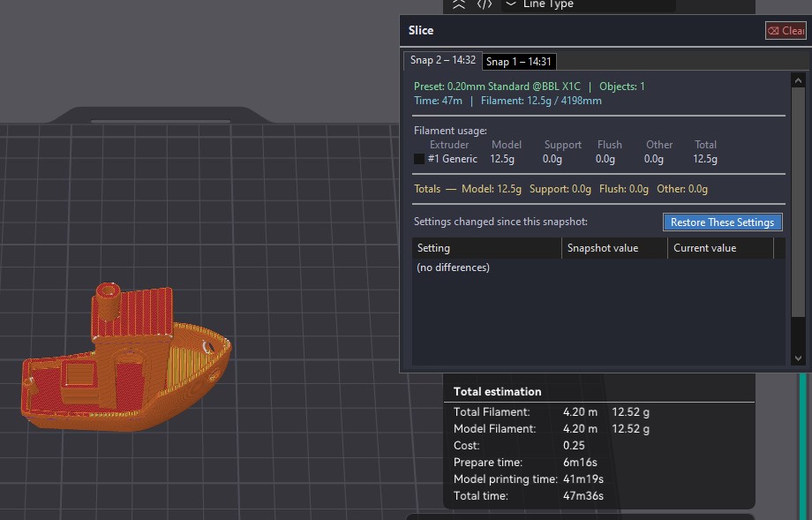Image resolution: width=812 pixels, height=520 pixels.
Task: Click the Slice panel scrollbar thumb
Action: click(799, 203)
